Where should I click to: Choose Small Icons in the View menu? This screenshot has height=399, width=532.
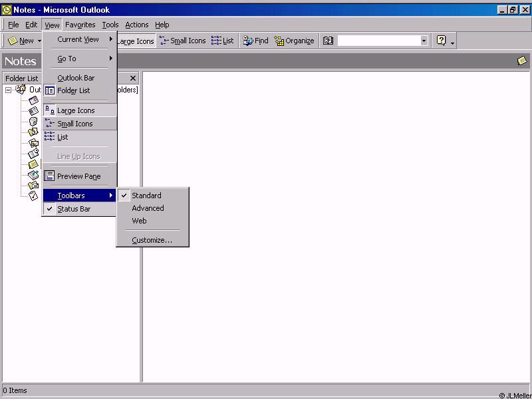click(80, 124)
